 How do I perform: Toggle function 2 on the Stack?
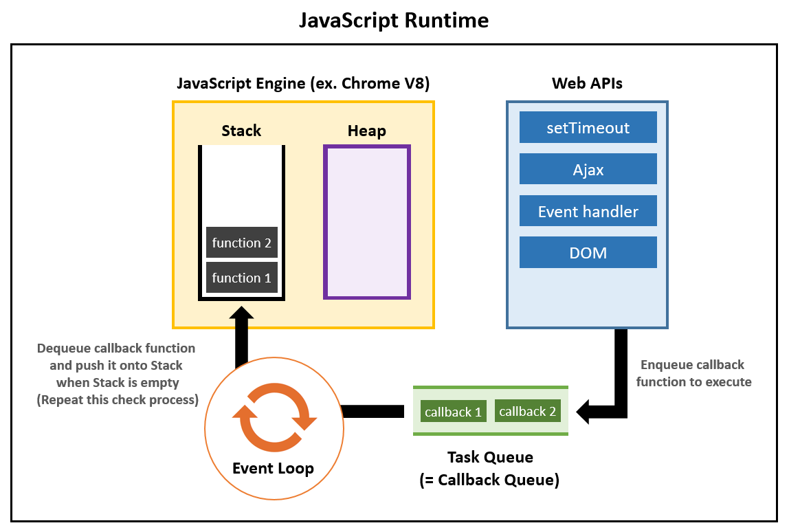tap(241, 243)
